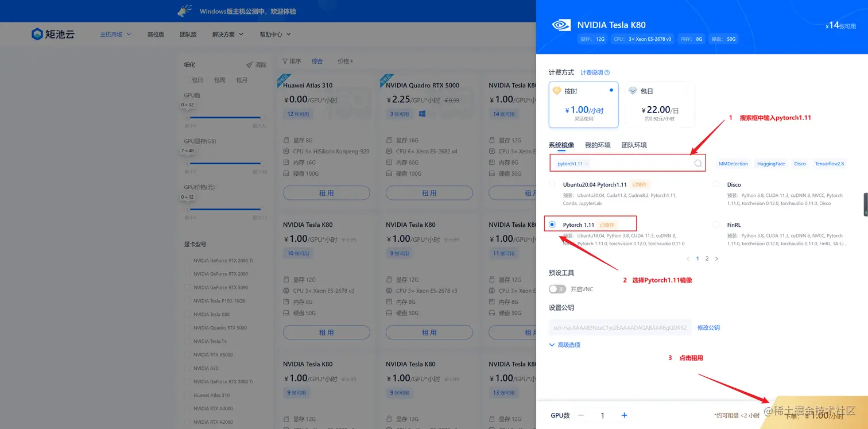Open the 帮助中心 dropdown menu

(x=275, y=34)
